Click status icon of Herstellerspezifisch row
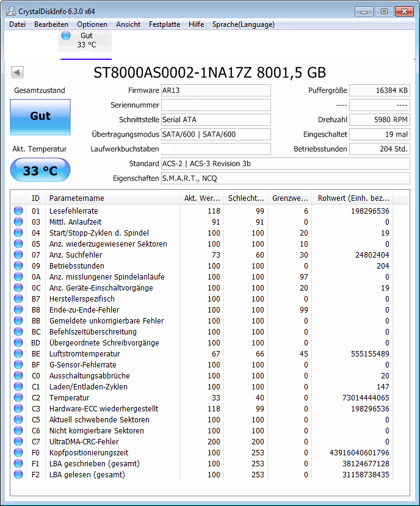Screen dimensions: 420x506 tap(18, 298)
